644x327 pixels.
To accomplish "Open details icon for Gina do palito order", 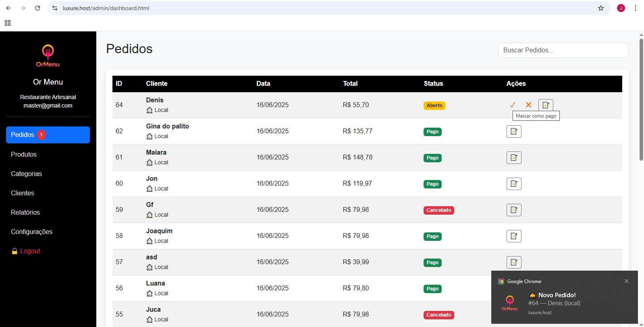I will point(514,131).
